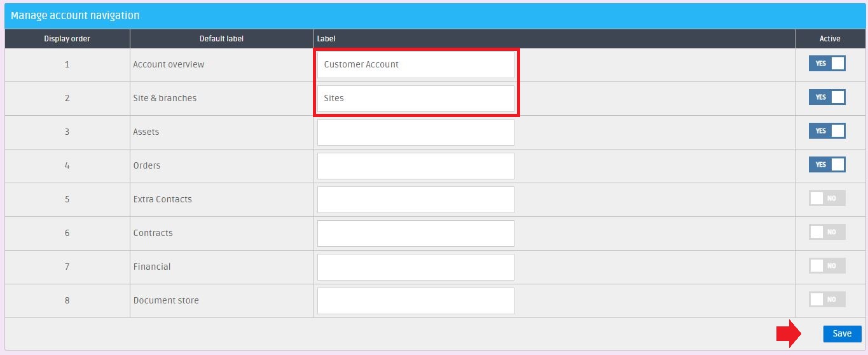Turn on the Financial toggle
This screenshot has height=355, width=868.
coord(827,266)
